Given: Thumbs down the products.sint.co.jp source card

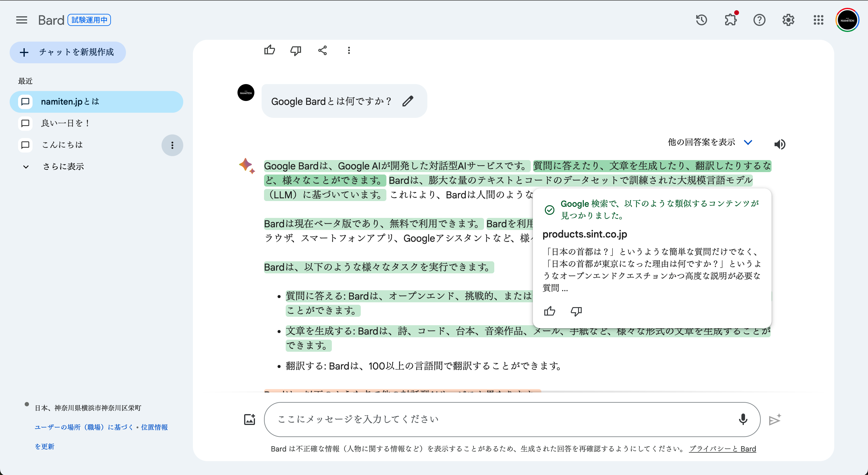Looking at the screenshot, I should pyautogui.click(x=576, y=311).
